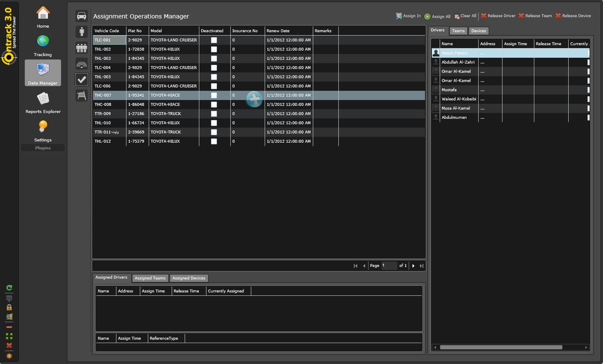This screenshot has height=364, width=603.
Task: Enable Deactivated for vehicle THL-002
Action: (214, 49)
